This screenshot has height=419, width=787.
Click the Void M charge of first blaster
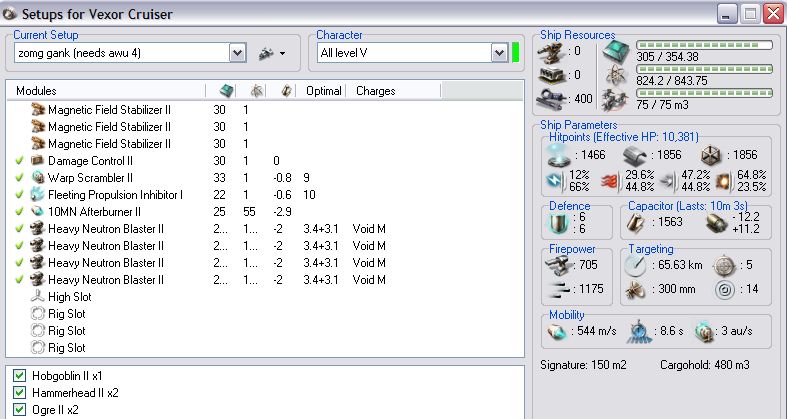(369, 229)
